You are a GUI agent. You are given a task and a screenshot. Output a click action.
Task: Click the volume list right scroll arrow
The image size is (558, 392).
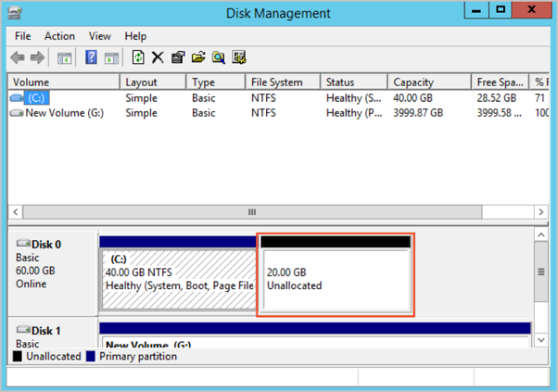click(x=541, y=212)
